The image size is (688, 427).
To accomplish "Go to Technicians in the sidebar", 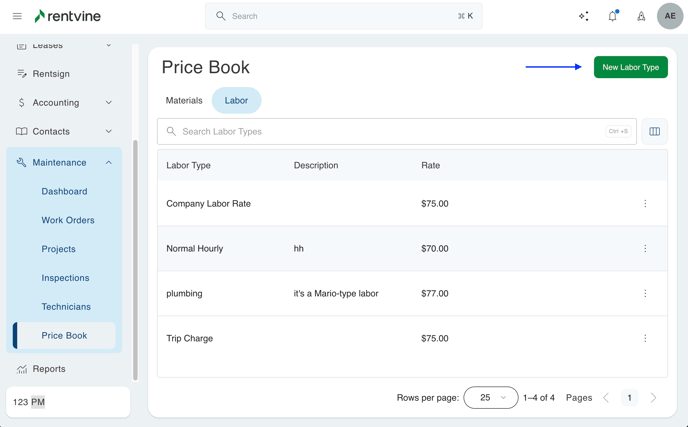I will (66, 307).
